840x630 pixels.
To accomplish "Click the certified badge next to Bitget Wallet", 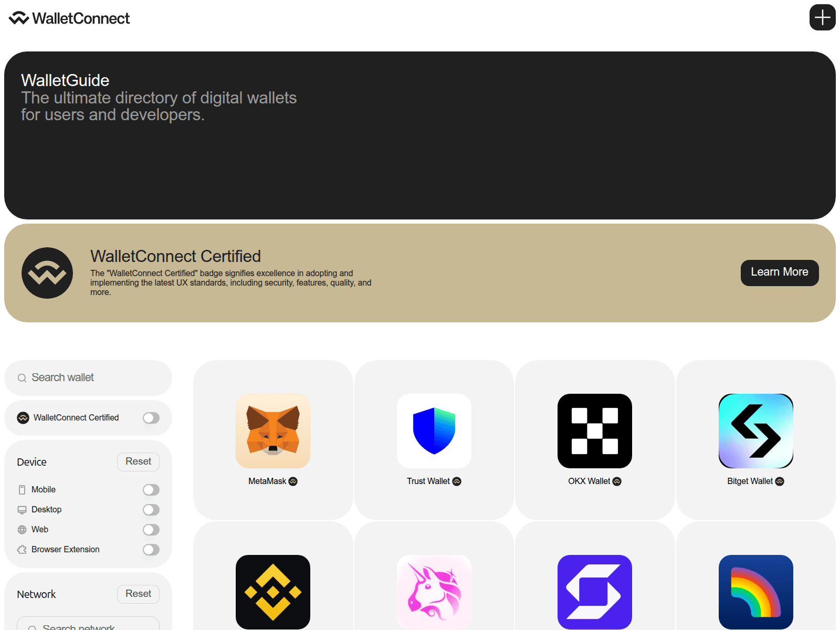I will (780, 481).
